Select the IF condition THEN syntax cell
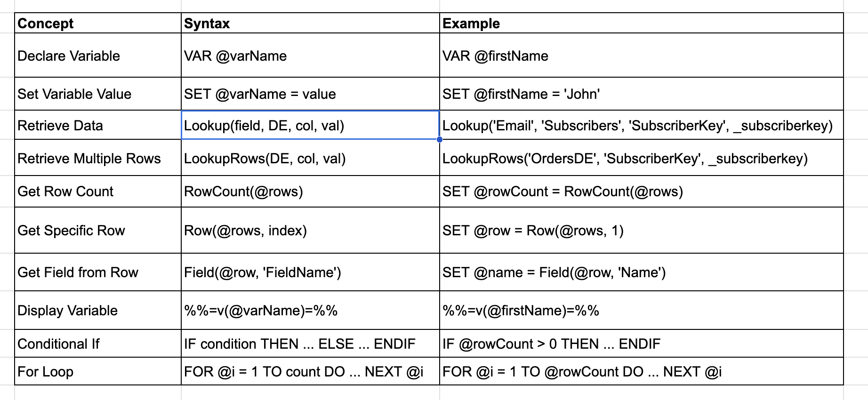The image size is (868, 400). click(310, 344)
